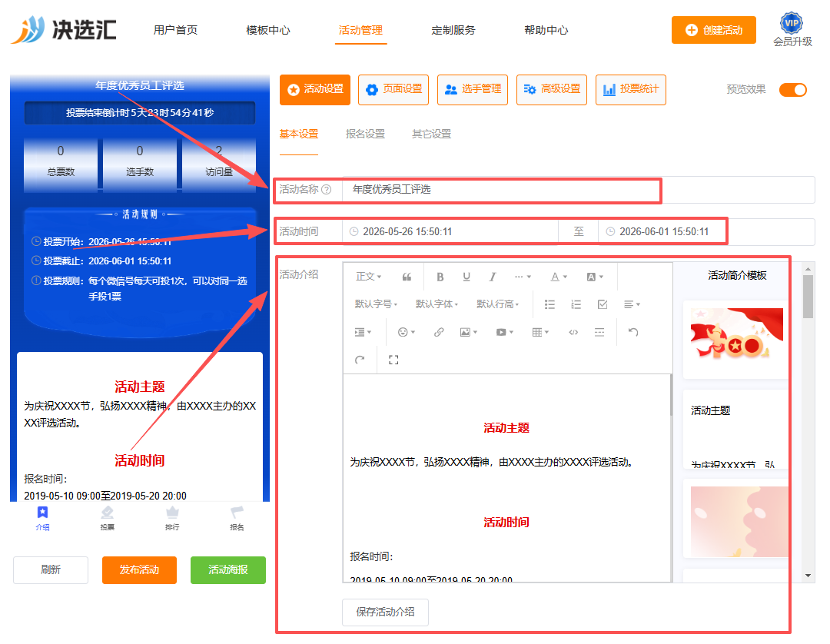Select the 基本设置 sub-tab
Image resolution: width=830 pixels, height=644 pixels.
(x=298, y=134)
